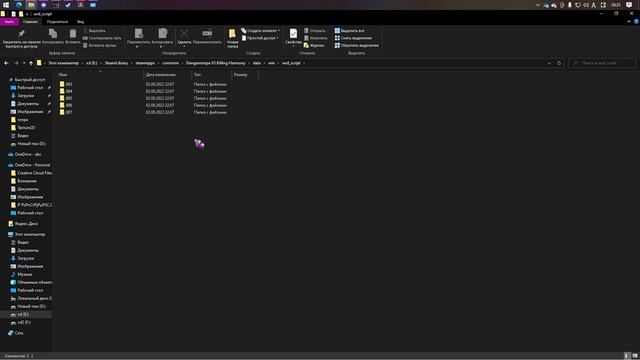
Task: Open the Журнал (History) option
Action: click(x=314, y=45)
